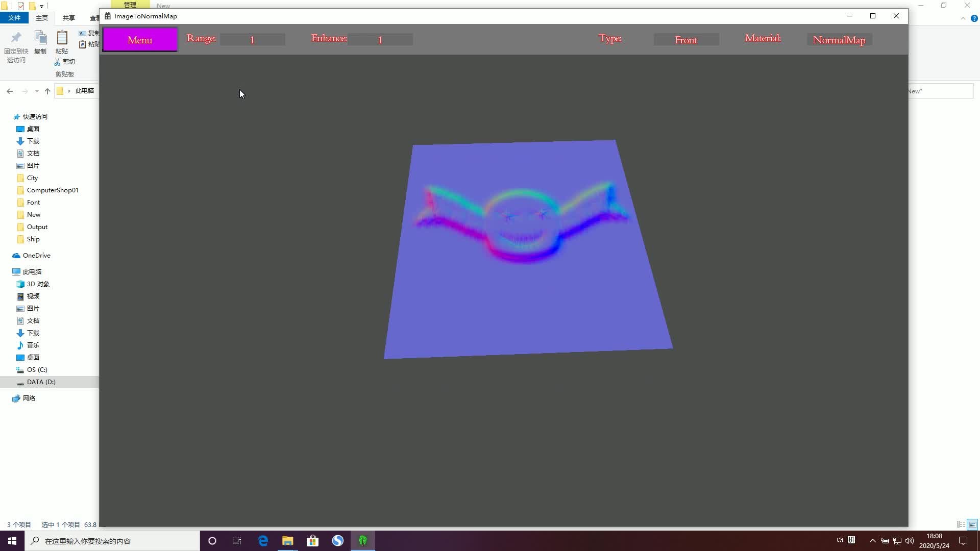The height and width of the screenshot is (551, 980).
Task: Click the purple Menu button
Action: click(140, 40)
